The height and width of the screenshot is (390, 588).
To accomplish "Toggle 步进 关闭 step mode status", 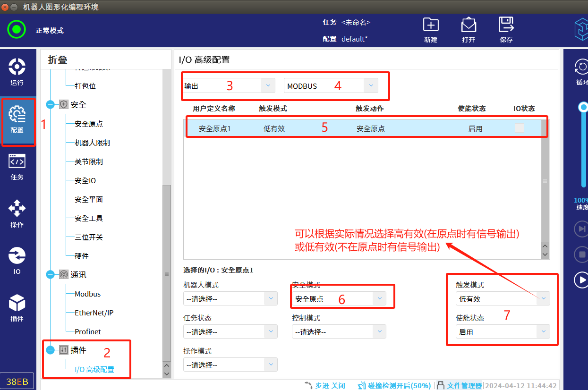I will (x=325, y=386).
